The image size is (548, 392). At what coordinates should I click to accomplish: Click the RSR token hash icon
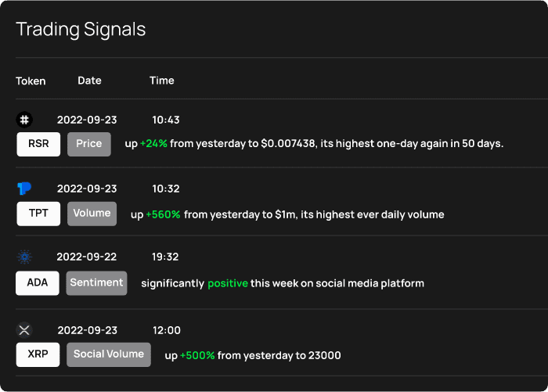tap(24, 120)
